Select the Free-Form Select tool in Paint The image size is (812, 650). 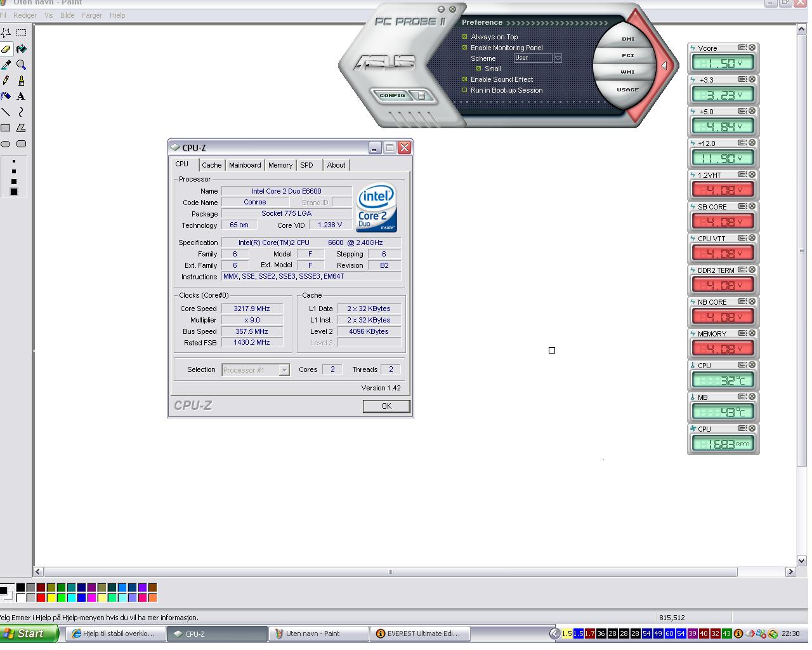pyautogui.click(x=6, y=32)
